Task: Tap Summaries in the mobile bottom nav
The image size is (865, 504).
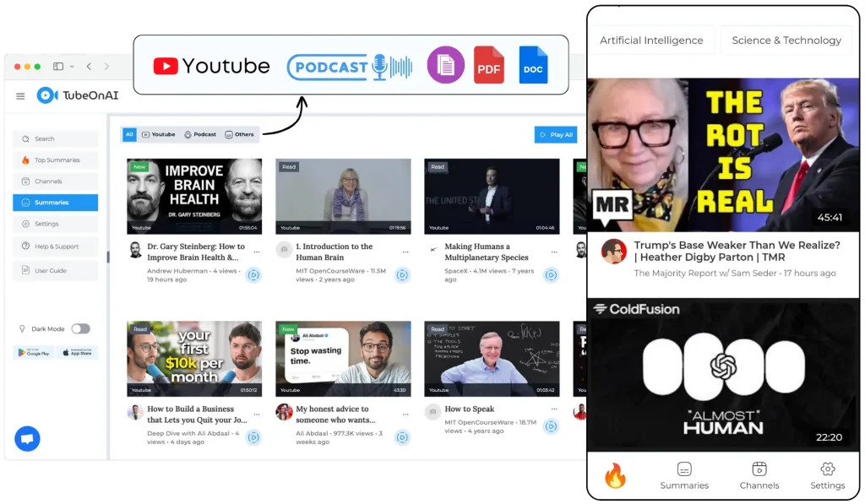Action: [684, 476]
